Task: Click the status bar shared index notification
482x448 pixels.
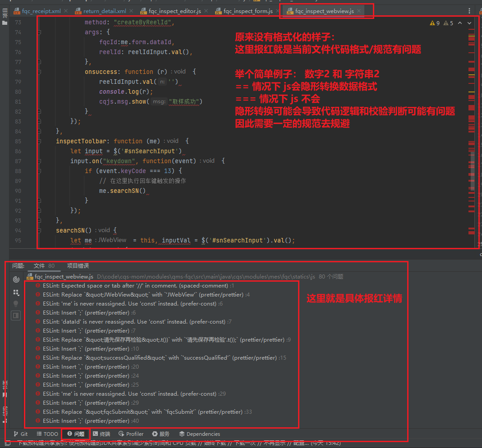Action: (179, 443)
